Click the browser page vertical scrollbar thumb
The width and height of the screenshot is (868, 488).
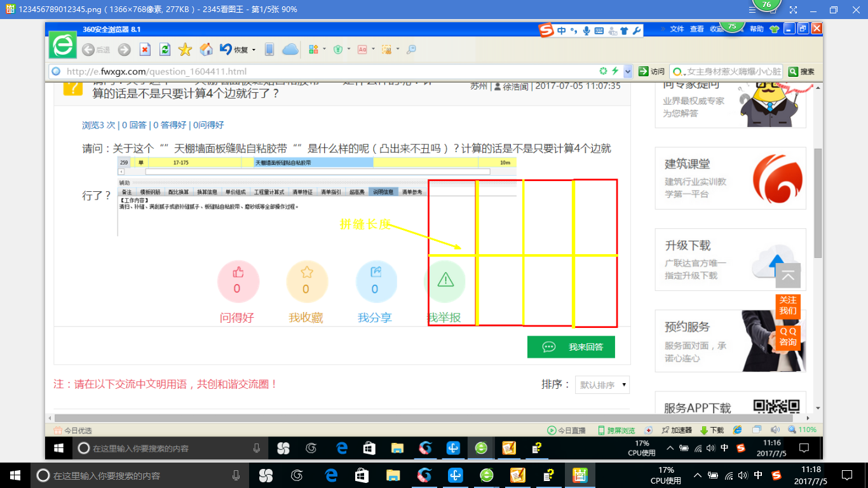[x=818, y=203]
